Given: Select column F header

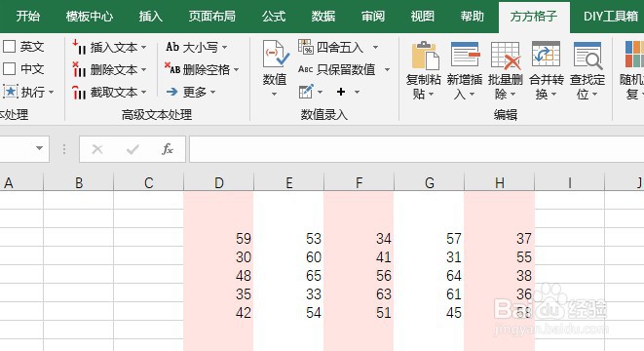Looking at the screenshot, I should 359,182.
